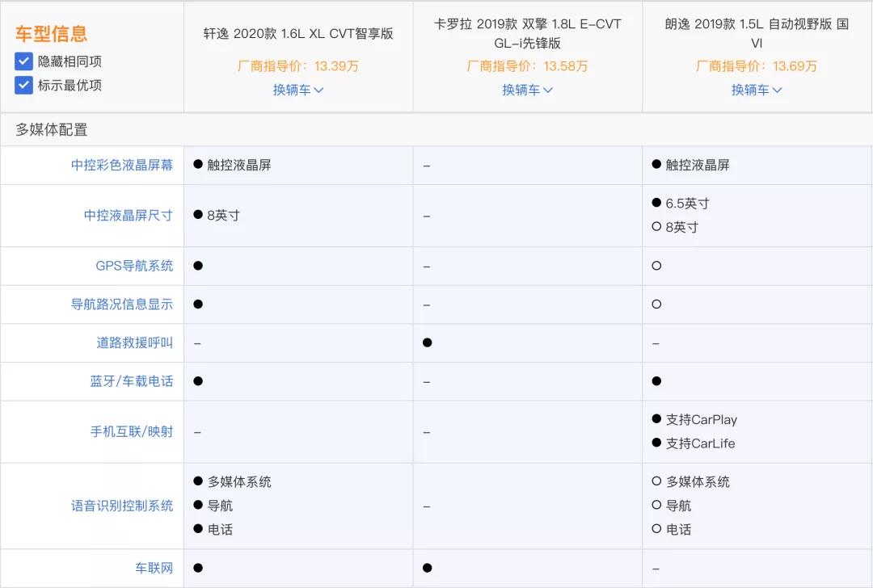The width and height of the screenshot is (873, 588).
Task: Select the 导航路况信息显示 label
Action: tap(122, 304)
